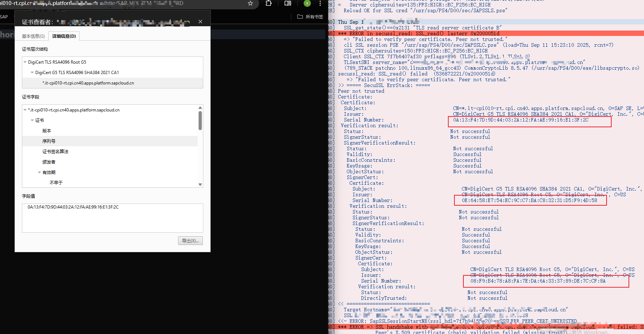This screenshot has height=334, width=644.
Task: Click the root *.it-cpi010-rt entry in fields tree
Action: [74, 110]
